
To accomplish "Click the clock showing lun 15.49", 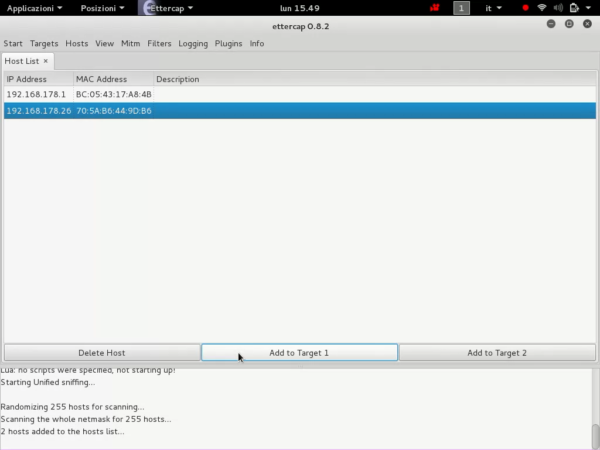I will pos(300,8).
